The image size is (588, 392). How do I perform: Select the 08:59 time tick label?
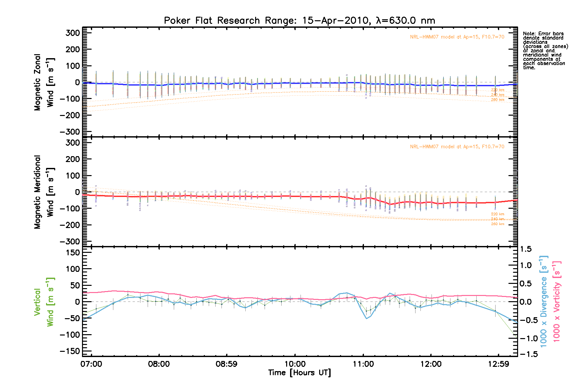tap(226, 364)
